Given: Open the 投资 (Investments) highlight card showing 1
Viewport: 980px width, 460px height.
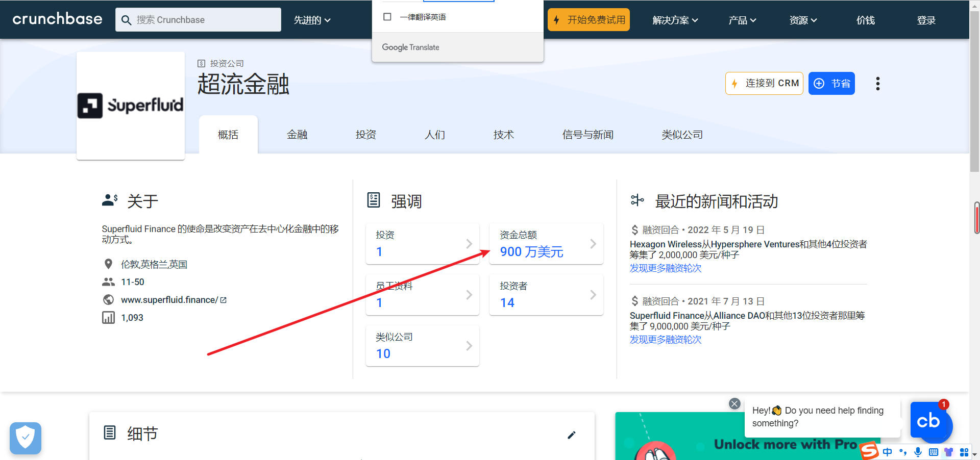Looking at the screenshot, I should click(x=423, y=244).
